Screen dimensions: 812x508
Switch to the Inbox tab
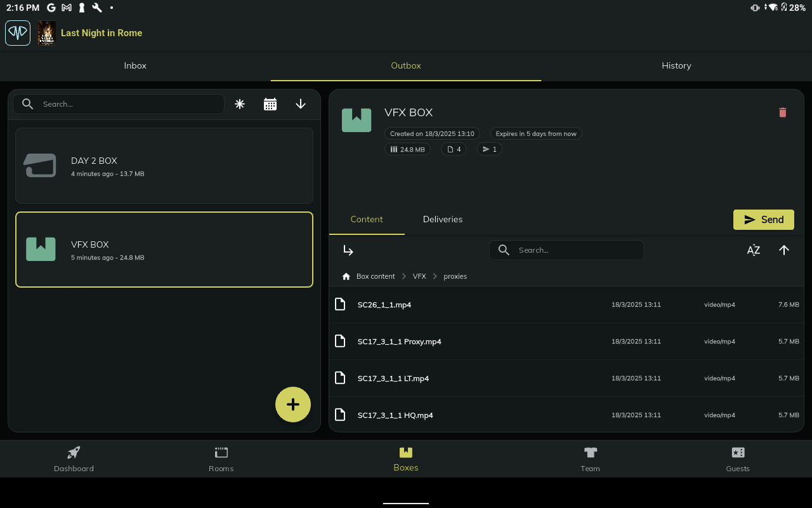point(135,65)
